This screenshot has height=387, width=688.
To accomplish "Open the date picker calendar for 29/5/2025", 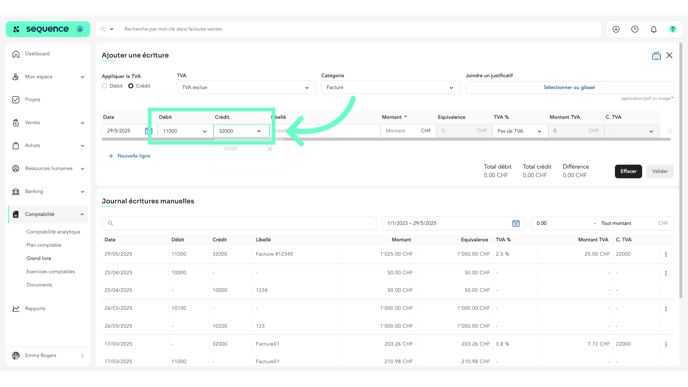I will [x=148, y=131].
